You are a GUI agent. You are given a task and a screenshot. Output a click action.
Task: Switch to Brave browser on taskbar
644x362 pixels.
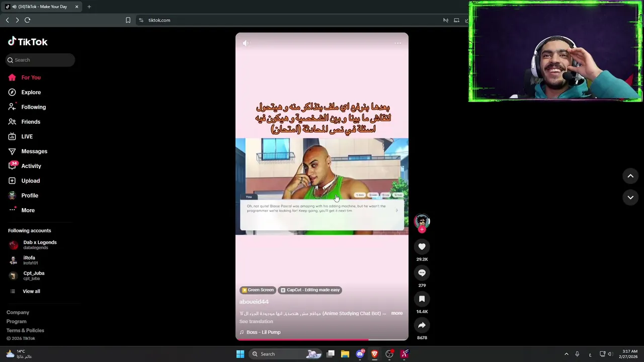[x=374, y=354]
